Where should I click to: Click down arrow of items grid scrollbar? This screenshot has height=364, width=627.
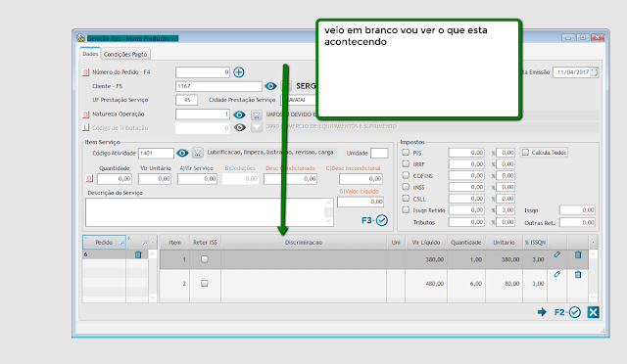click(x=593, y=297)
